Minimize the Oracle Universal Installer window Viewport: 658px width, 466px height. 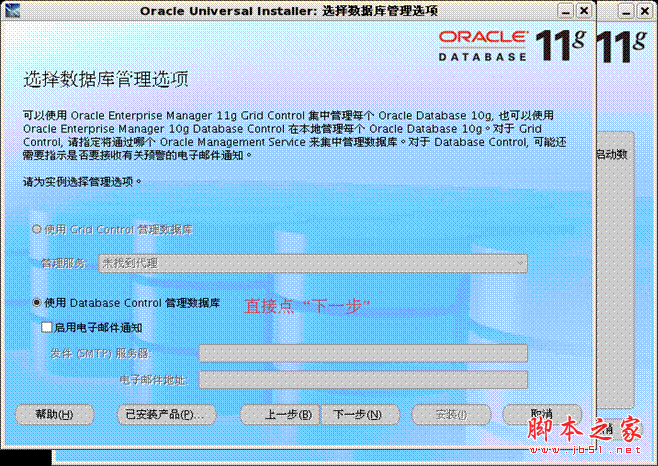(566, 10)
